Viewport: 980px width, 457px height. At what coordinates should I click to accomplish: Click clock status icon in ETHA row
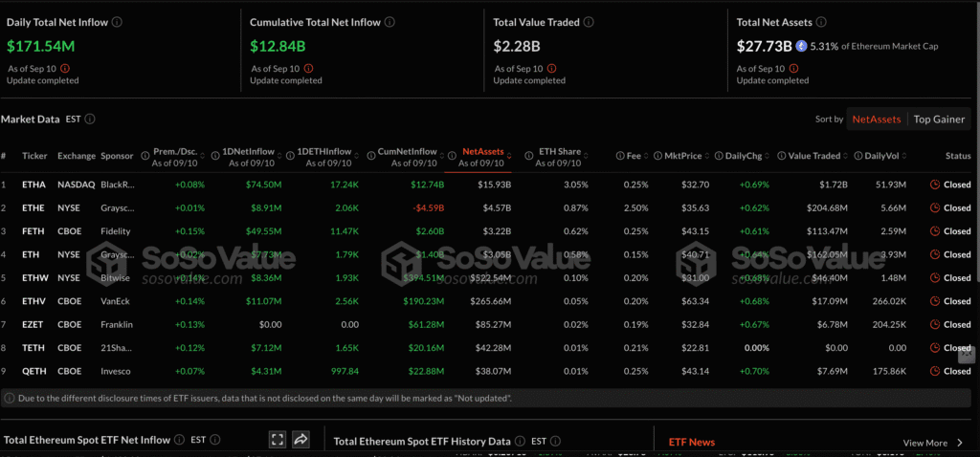point(934,185)
